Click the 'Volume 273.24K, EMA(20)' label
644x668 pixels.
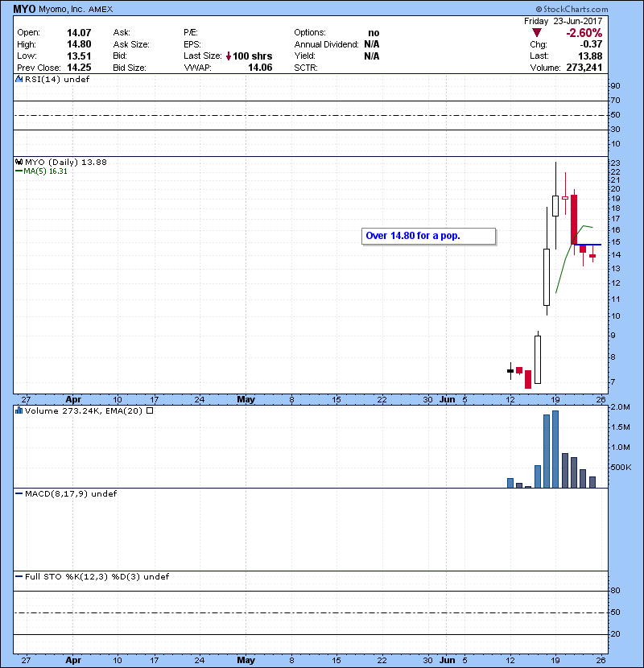84,410
